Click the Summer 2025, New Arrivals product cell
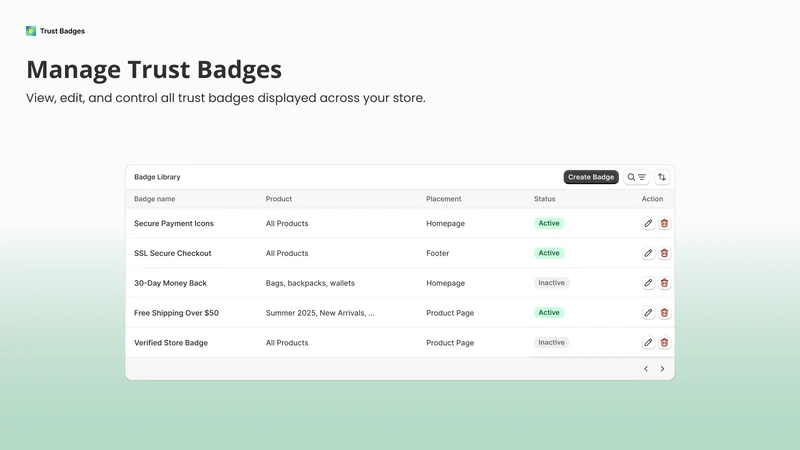This screenshot has height=450, width=800. coord(320,313)
